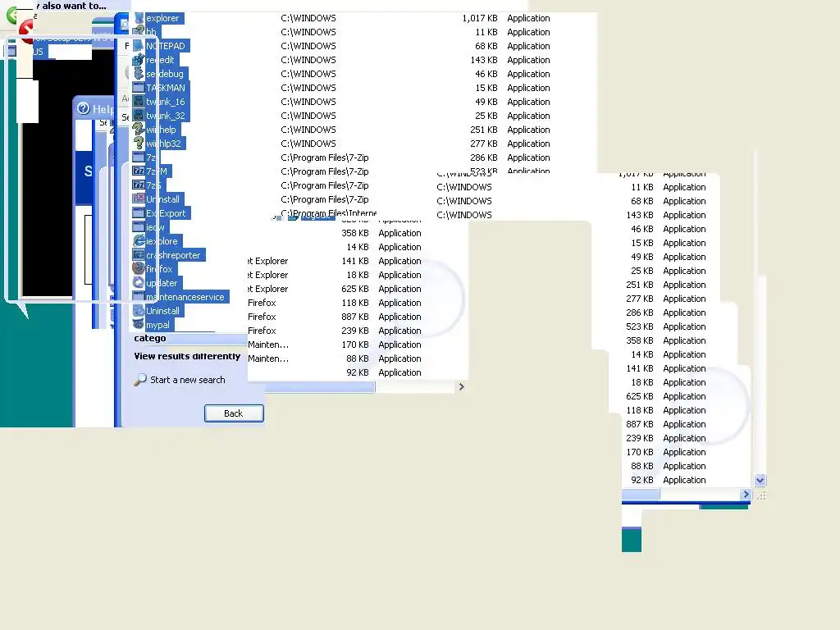This screenshot has height=630, width=840.
Task: Click Mainten... folder text beside 170 KB
Action: point(268,345)
